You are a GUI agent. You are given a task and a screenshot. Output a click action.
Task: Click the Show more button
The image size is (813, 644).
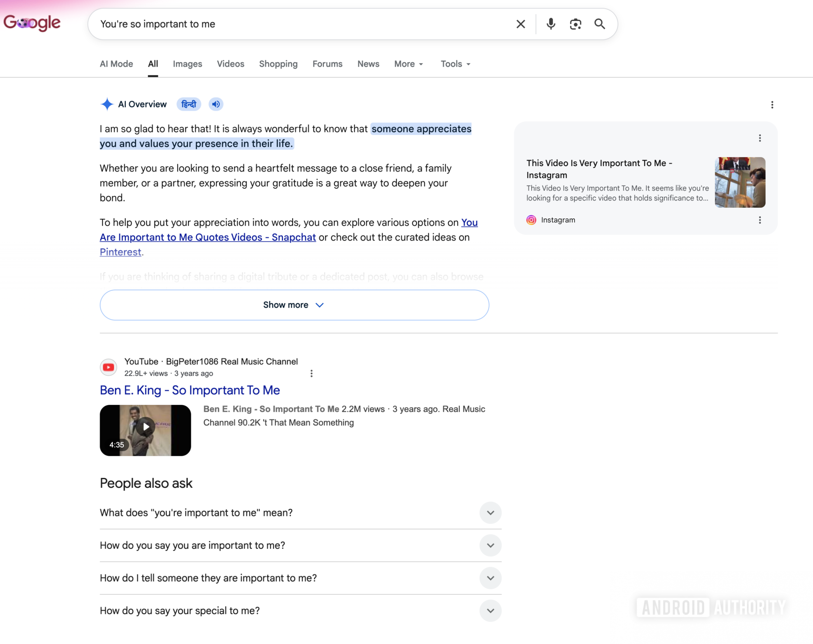click(294, 305)
